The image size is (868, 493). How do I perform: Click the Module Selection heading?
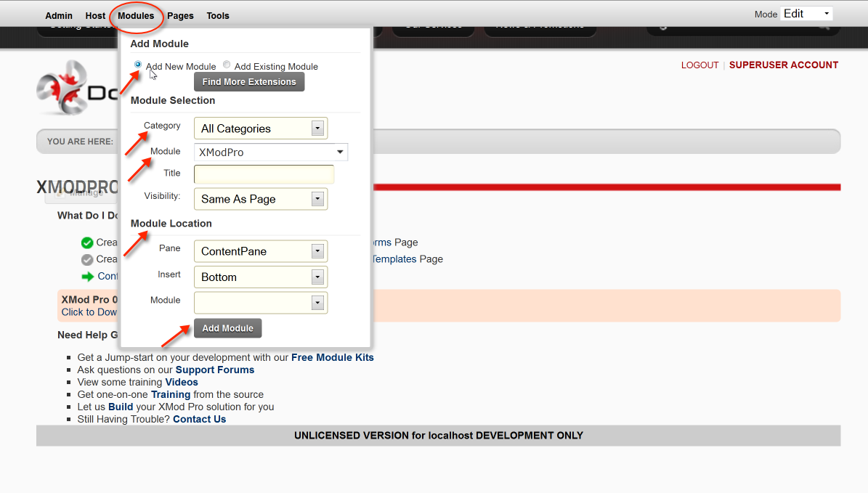[173, 100]
